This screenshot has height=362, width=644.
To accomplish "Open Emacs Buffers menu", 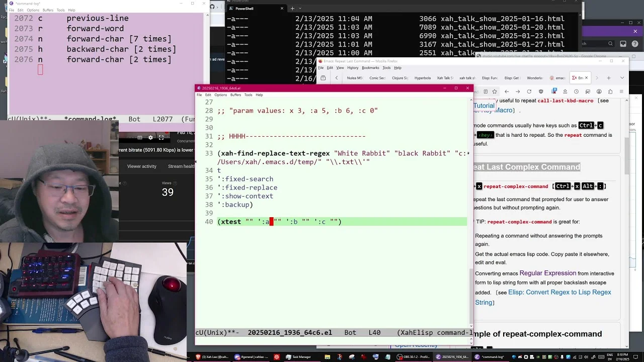I will coord(235,95).
